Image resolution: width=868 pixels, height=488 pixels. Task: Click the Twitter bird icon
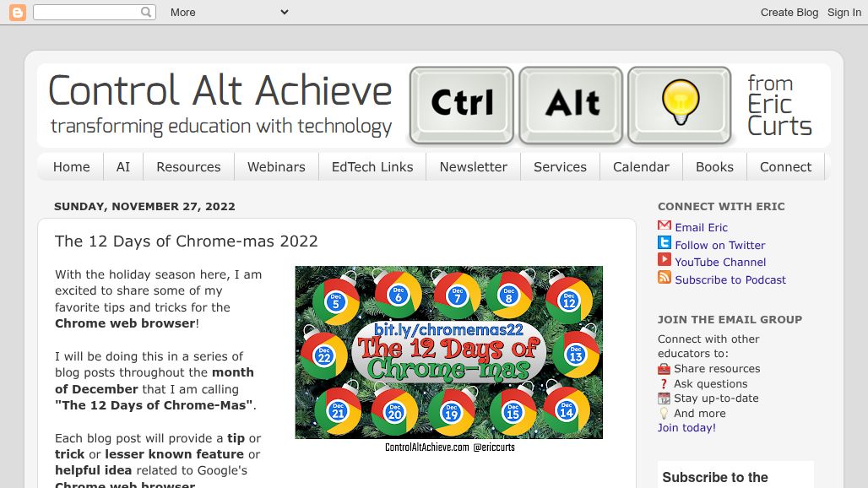pos(665,244)
